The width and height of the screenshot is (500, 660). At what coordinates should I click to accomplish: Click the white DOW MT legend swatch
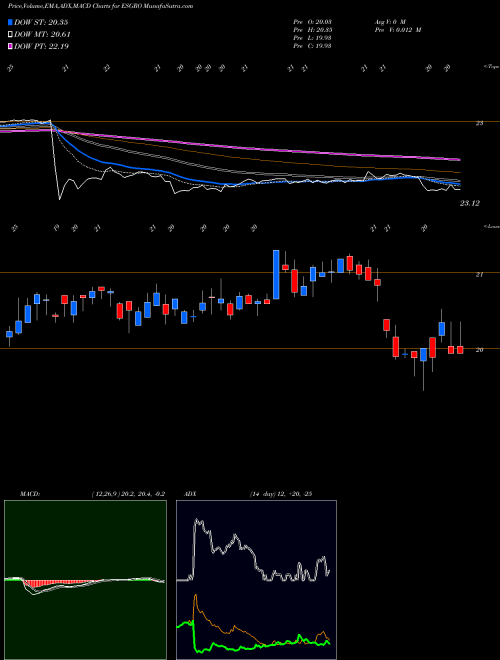point(10,35)
